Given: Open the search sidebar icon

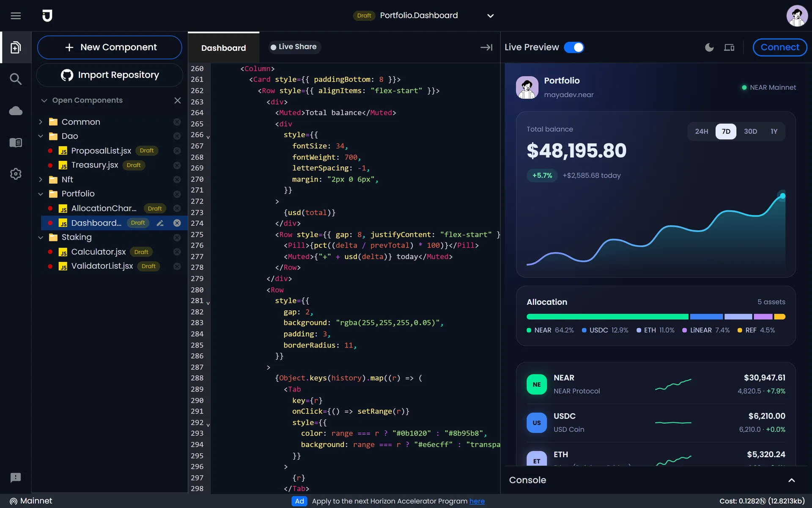Looking at the screenshot, I should (16, 79).
